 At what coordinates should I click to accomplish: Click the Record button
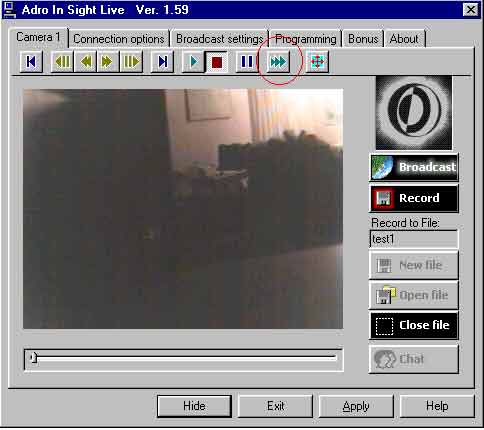[x=414, y=198]
